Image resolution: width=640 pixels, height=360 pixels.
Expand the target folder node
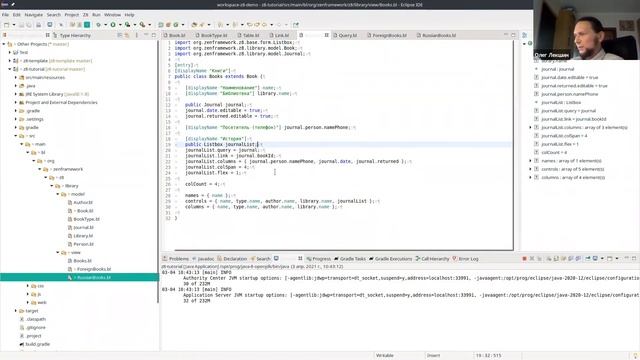[x=16, y=311]
